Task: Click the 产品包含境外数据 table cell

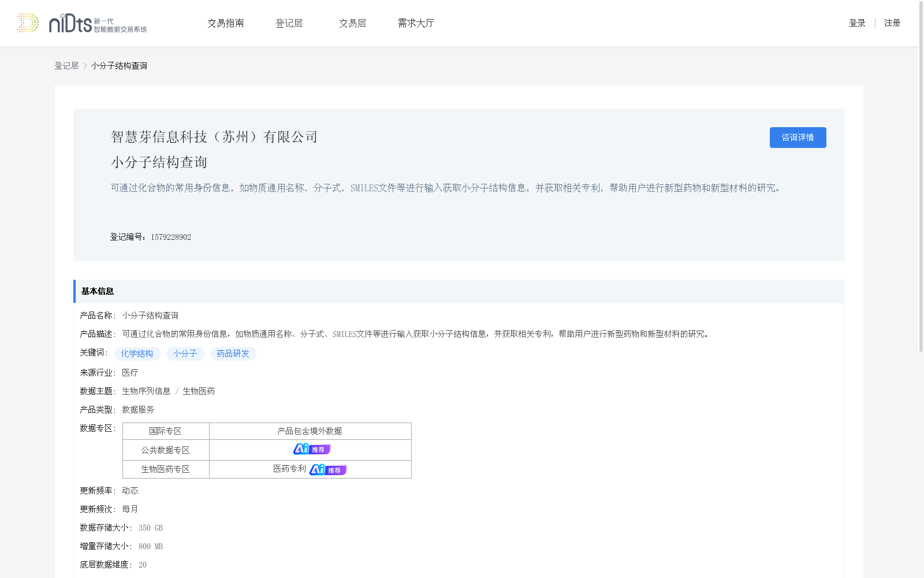Action: [310, 431]
